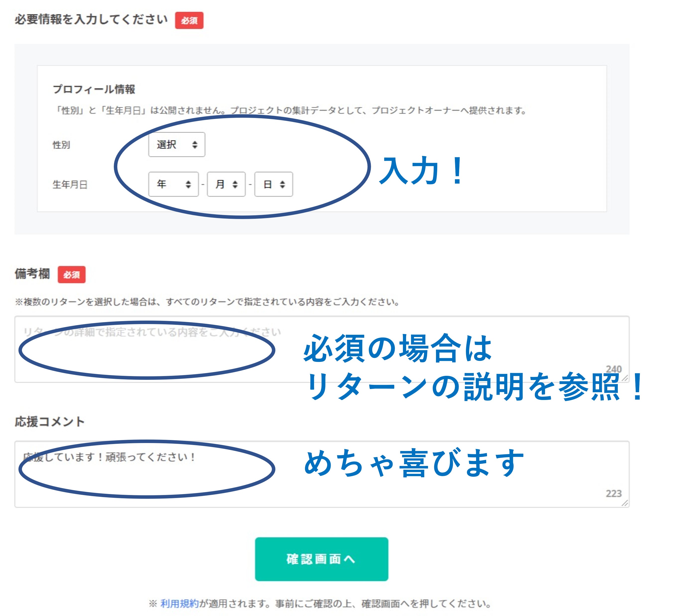Click the red 必須 badge beside 備考欄
682x616 pixels.
71,275
